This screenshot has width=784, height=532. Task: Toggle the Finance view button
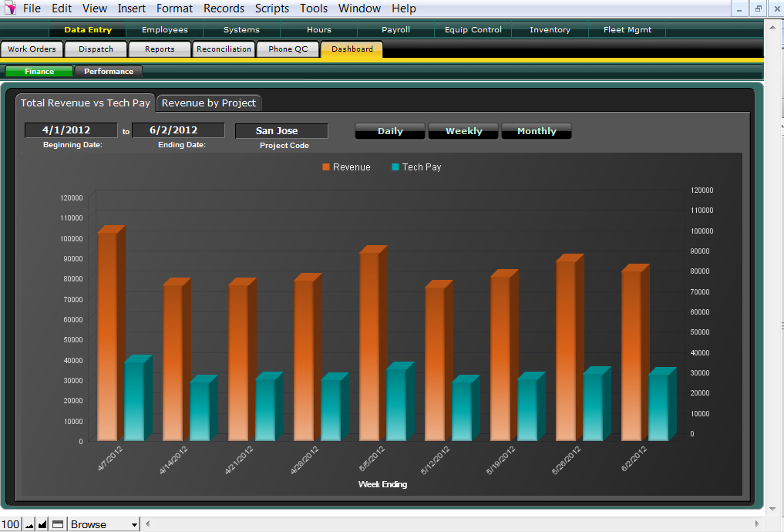tap(39, 72)
